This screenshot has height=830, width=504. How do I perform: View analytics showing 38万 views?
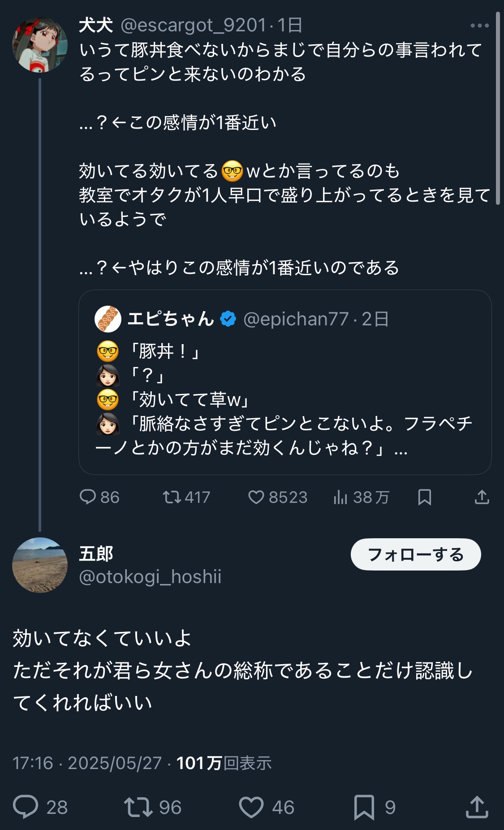click(x=340, y=497)
